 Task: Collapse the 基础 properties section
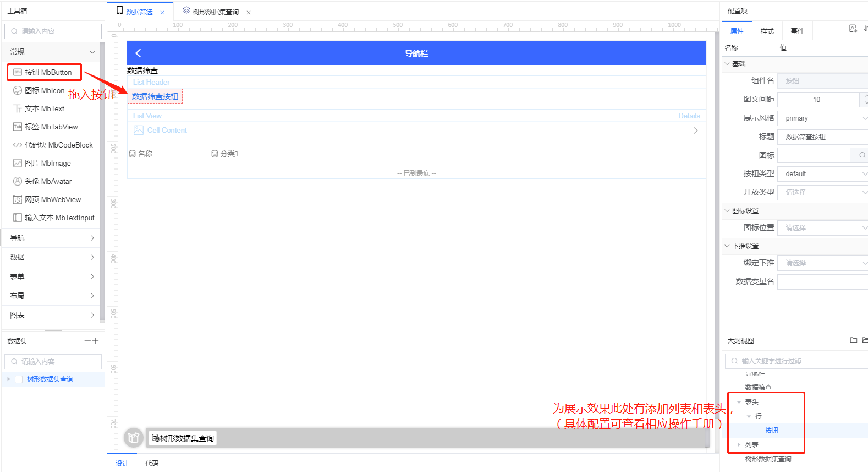coord(727,64)
